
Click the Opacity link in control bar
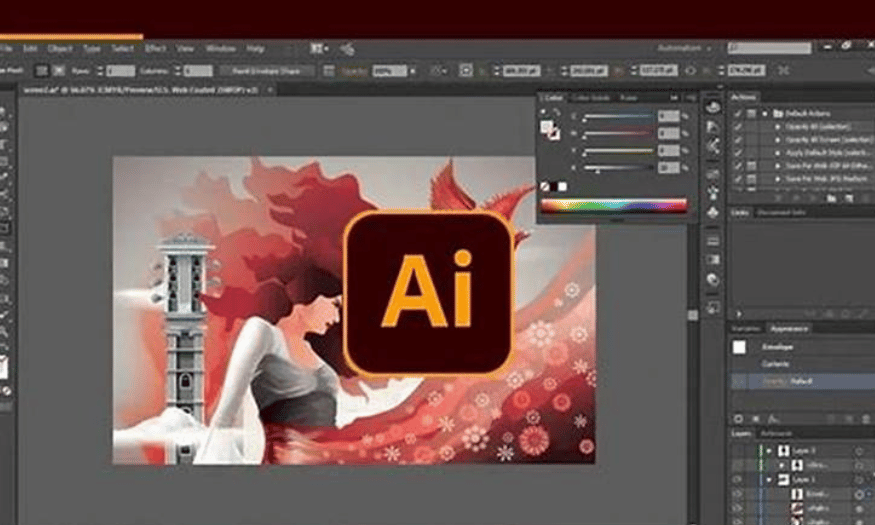[x=353, y=71]
